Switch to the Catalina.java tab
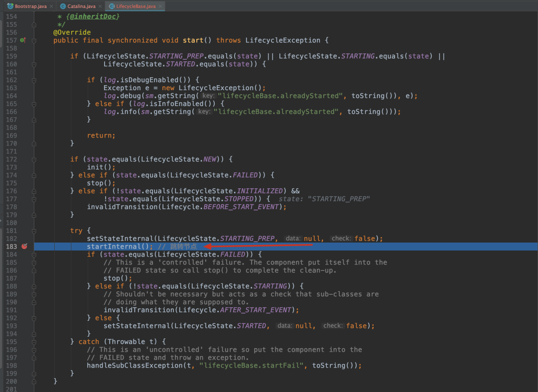 [81, 6]
